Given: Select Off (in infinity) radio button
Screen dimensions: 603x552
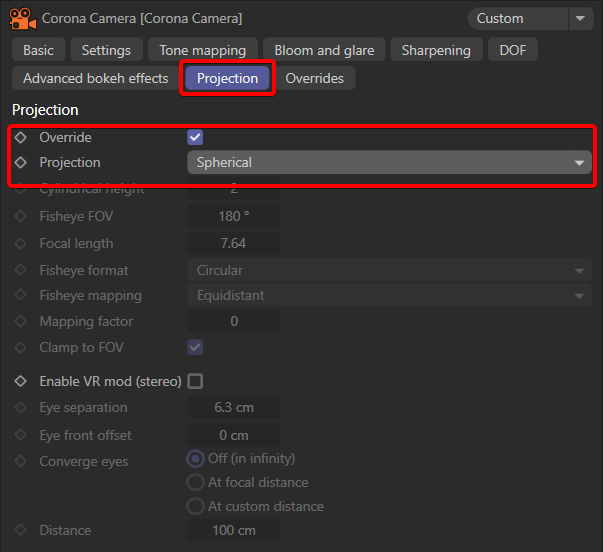Looking at the screenshot, I should [195, 459].
